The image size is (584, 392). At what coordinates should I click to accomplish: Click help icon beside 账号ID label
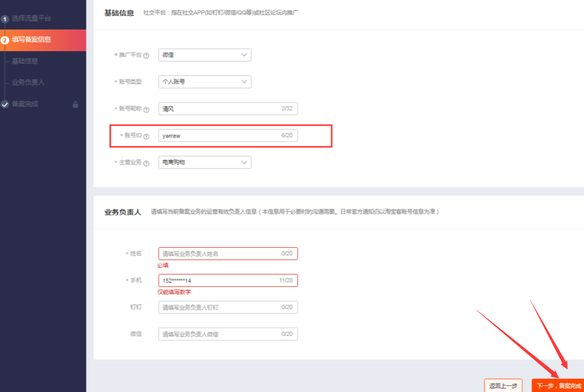146,136
